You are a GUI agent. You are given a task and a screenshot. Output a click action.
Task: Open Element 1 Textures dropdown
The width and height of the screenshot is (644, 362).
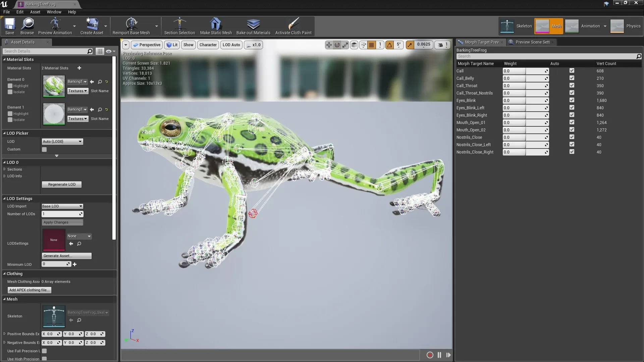(x=77, y=119)
